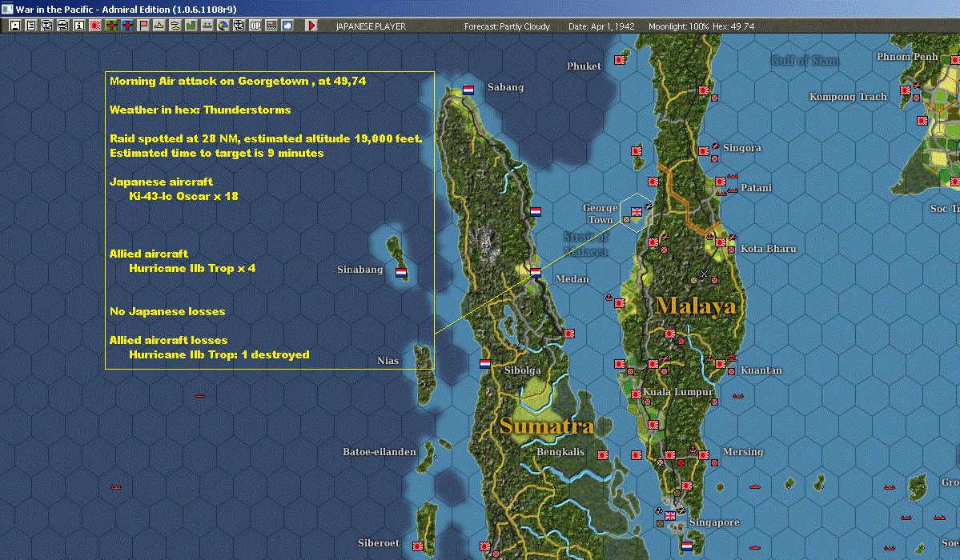The width and height of the screenshot is (960, 560).
Task: Select the Japanese flag base at Patani
Action: point(721,181)
